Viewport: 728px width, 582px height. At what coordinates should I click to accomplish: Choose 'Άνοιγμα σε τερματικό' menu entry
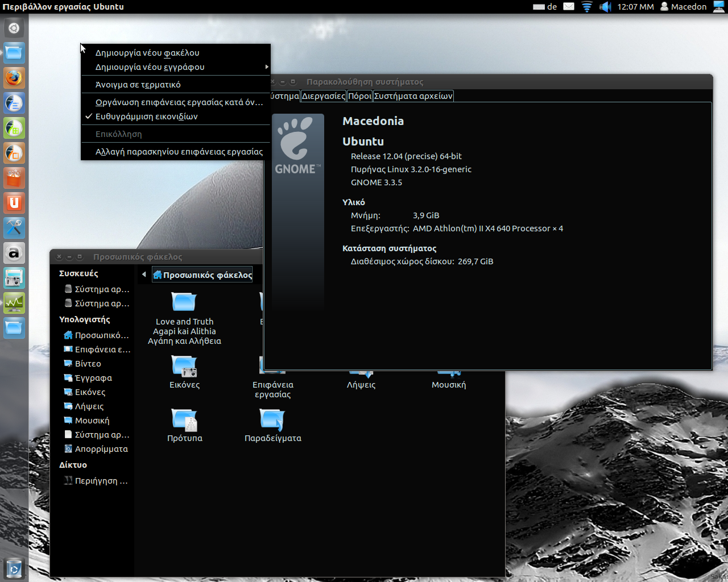[175, 85]
